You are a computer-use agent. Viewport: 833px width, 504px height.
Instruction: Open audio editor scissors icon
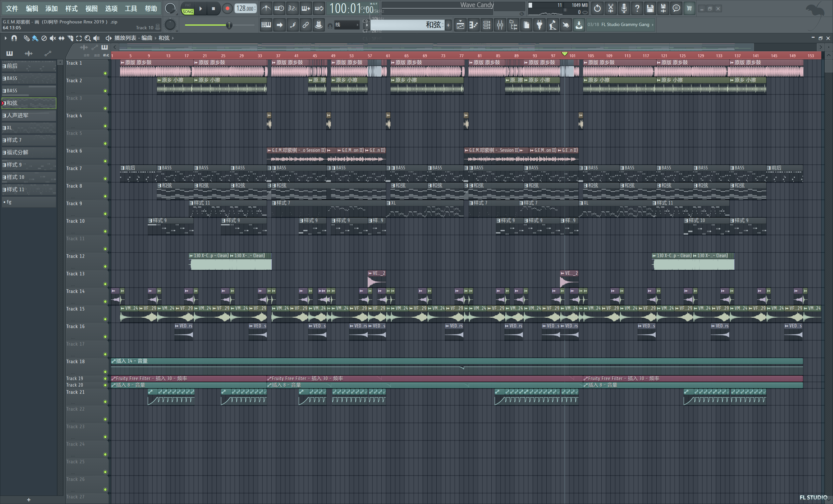(610, 8)
